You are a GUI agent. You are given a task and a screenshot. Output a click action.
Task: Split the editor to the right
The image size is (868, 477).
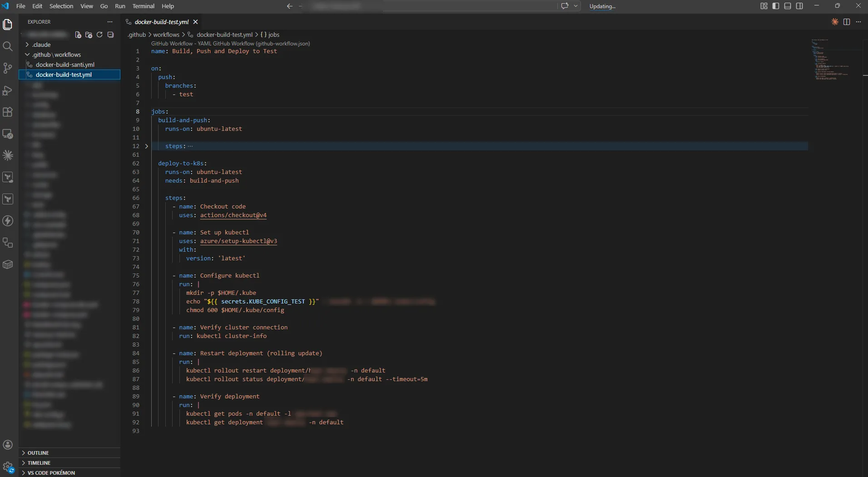[847, 22]
